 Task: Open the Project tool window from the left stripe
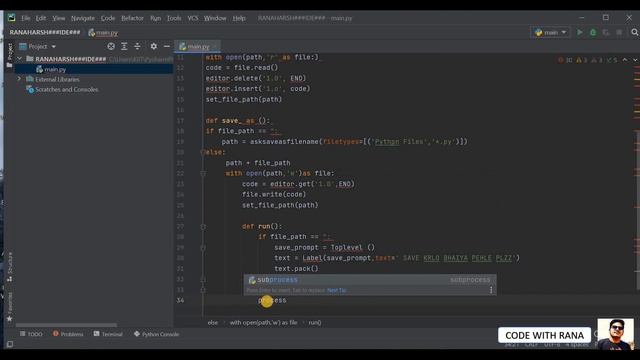pos(10,55)
